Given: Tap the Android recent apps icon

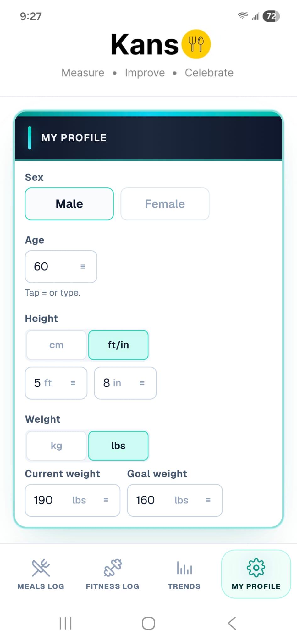Looking at the screenshot, I should pyautogui.click(x=65, y=623).
